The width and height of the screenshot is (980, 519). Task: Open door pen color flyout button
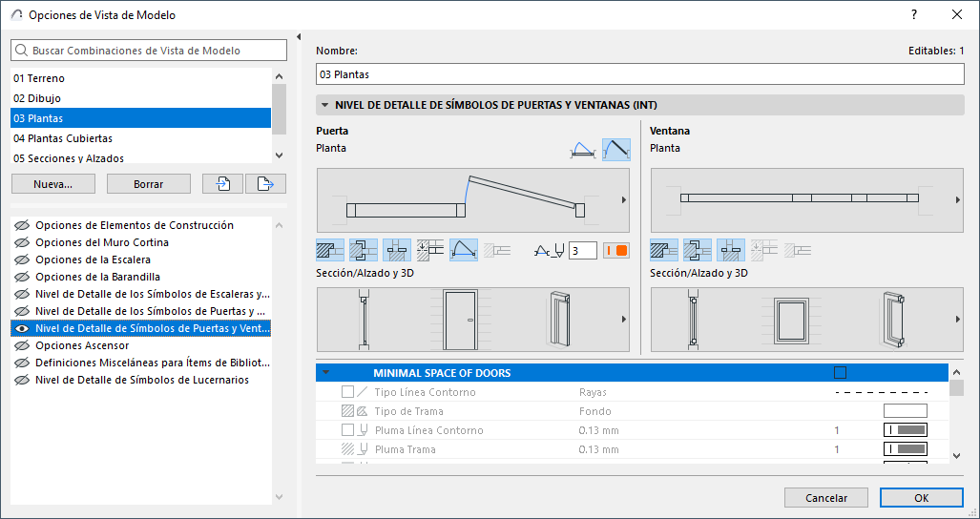(x=616, y=251)
